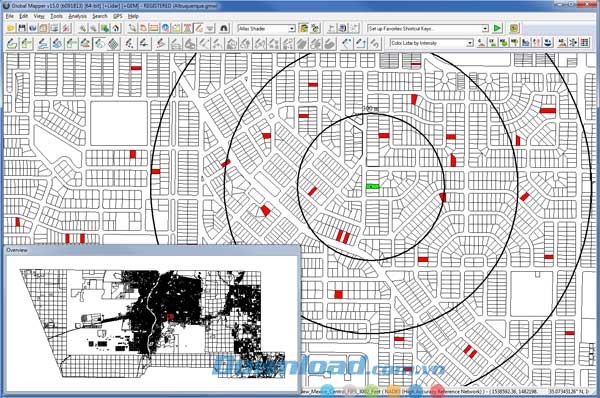Click the red extent box in Overview map
This screenshot has width=600, height=398.
click(x=170, y=316)
